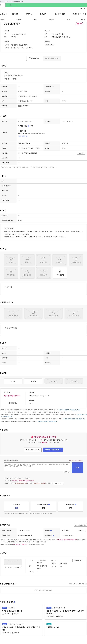Click the 자녀 학자금 지원 icon
Image resolution: width=87 pixels, height=644 pixels.
coord(76,260)
